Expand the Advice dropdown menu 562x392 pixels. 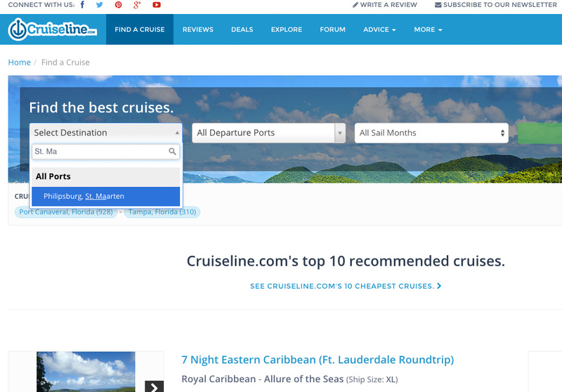pyautogui.click(x=379, y=30)
